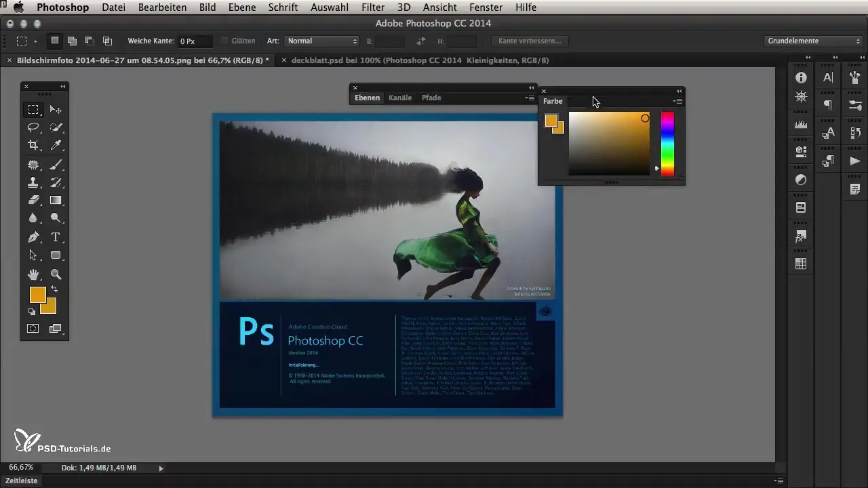Select the Dodge tool
868x488 pixels.
point(56,218)
